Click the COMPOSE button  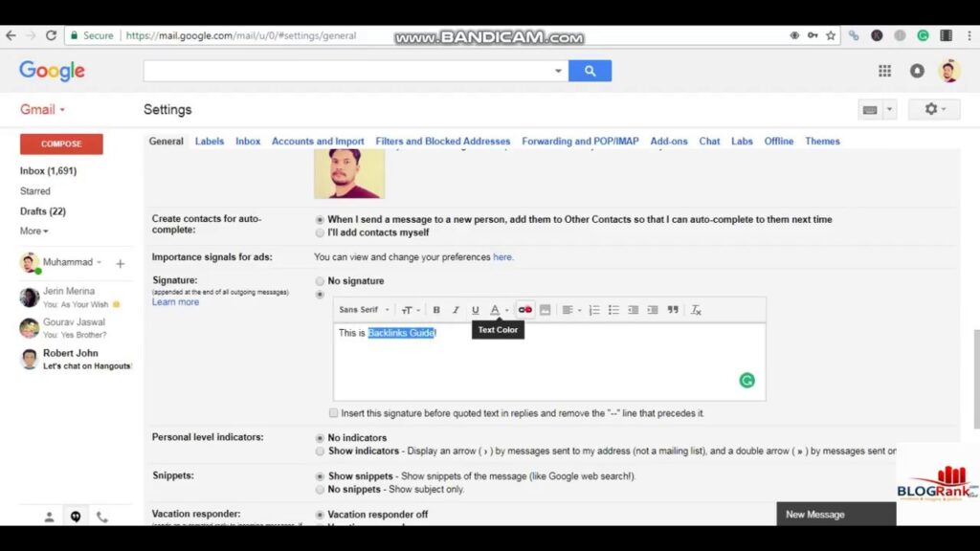61,143
